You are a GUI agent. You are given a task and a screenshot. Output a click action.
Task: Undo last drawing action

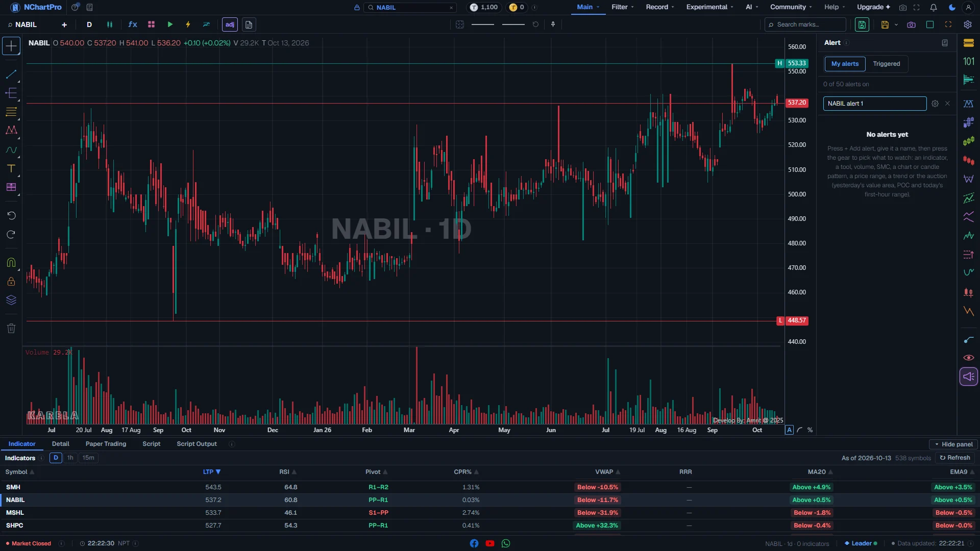(11, 216)
